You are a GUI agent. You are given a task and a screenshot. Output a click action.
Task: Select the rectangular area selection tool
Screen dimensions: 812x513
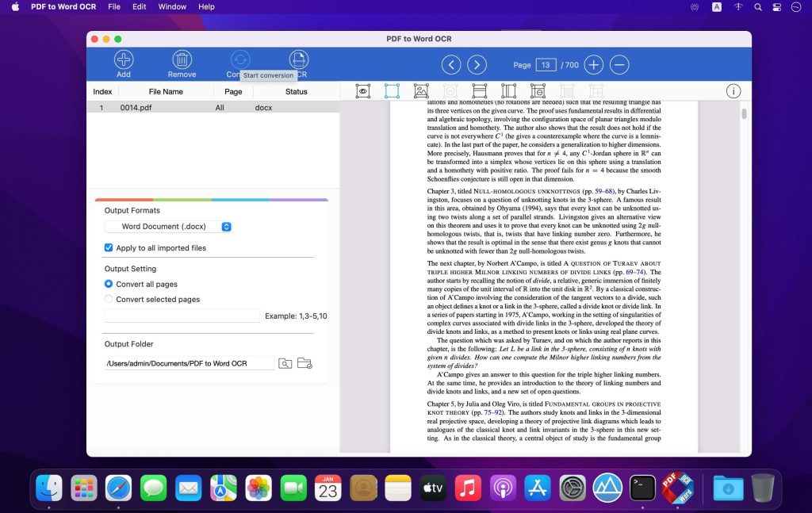pyautogui.click(x=392, y=90)
